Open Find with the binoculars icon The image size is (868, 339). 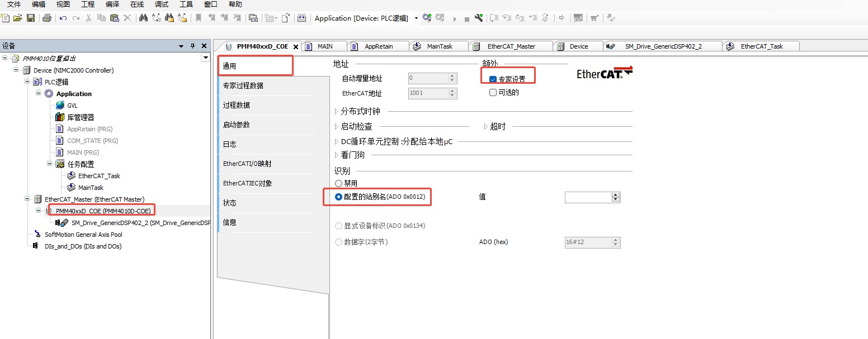click(x=143, y=18)
